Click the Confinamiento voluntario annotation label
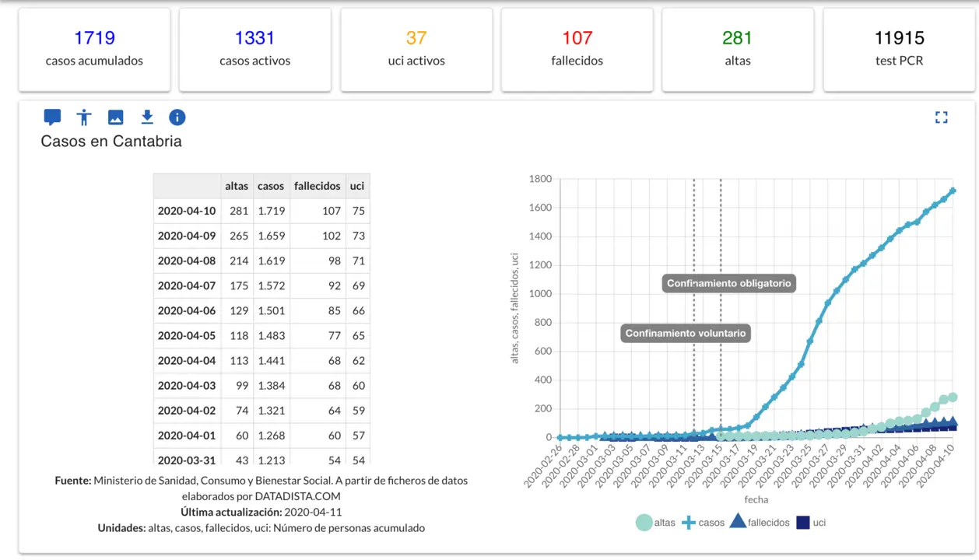979x560 pixels. [686, 334]
